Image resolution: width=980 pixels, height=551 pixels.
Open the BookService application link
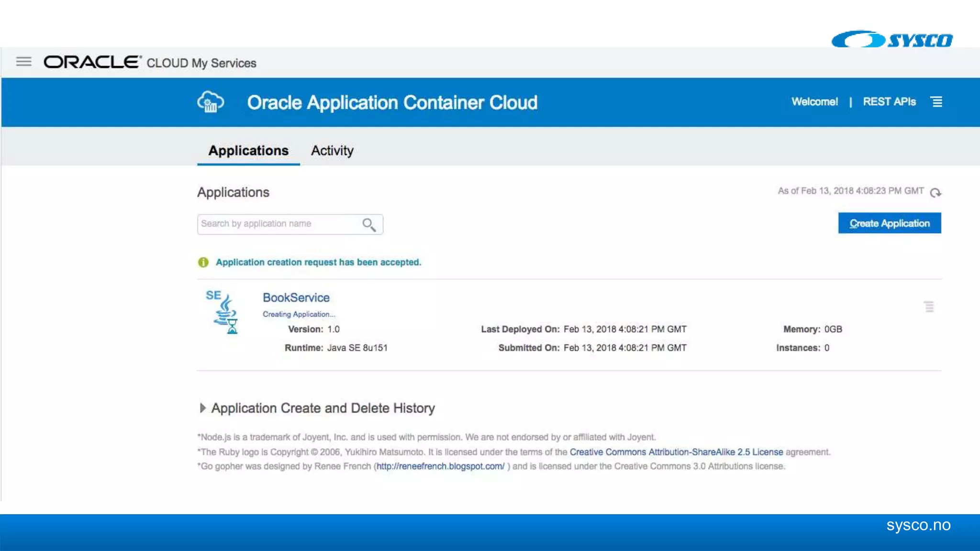pyautogui.click(x=296, y=298)
